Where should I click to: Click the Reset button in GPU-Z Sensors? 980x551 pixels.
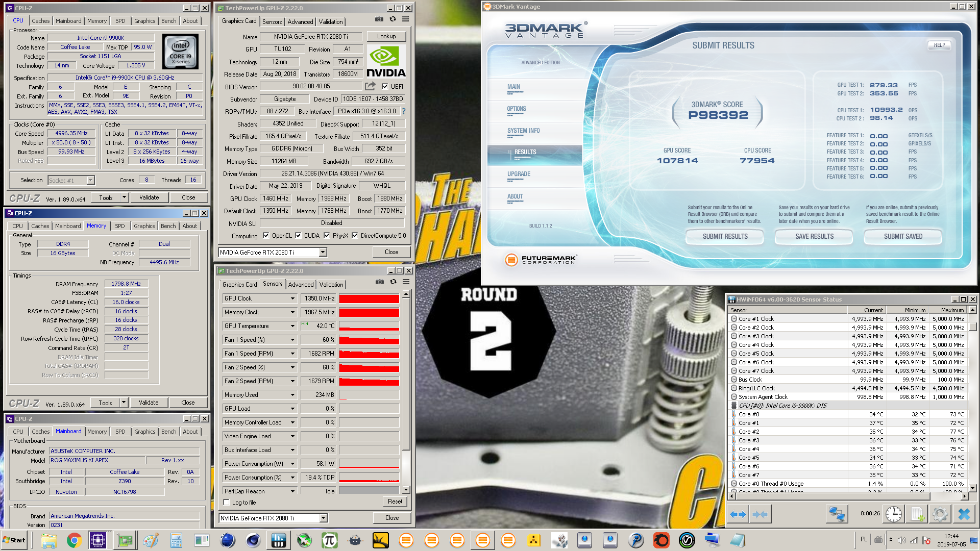[x=395, y=502]
